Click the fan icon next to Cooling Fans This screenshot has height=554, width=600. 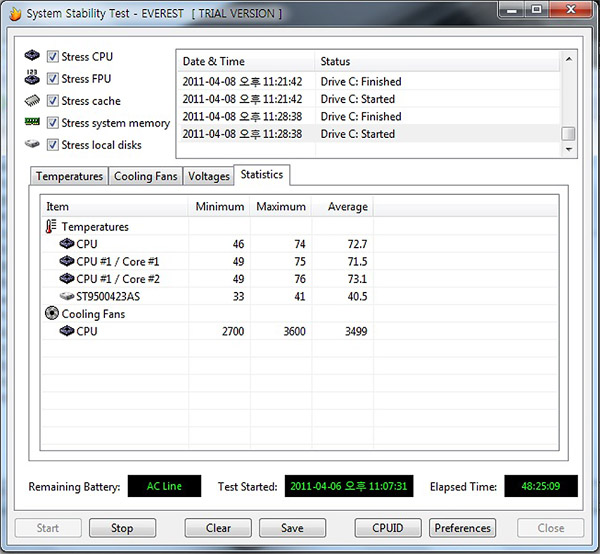tap(52, 313)
